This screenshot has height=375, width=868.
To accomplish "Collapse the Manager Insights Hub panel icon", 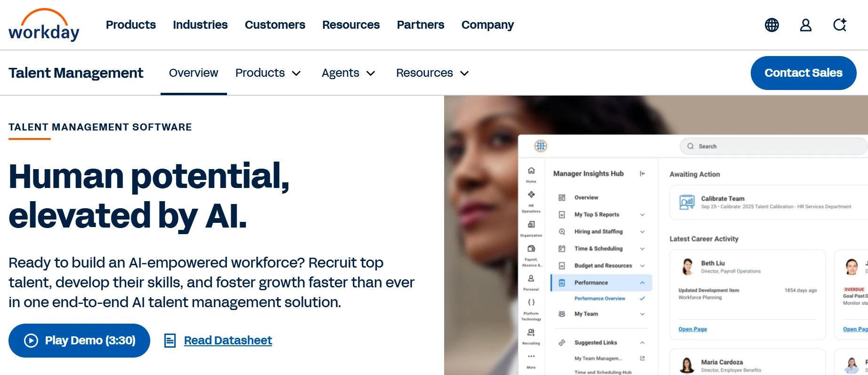I will coord(642,174).
